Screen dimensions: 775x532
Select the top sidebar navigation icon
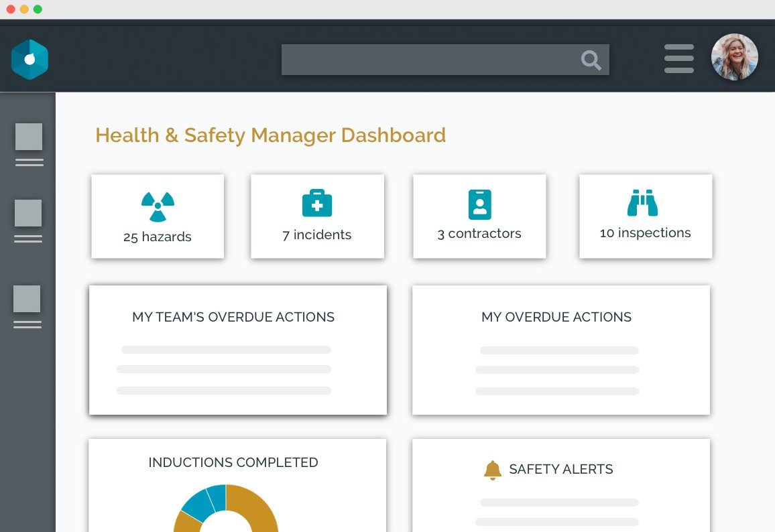click(27, 135)
